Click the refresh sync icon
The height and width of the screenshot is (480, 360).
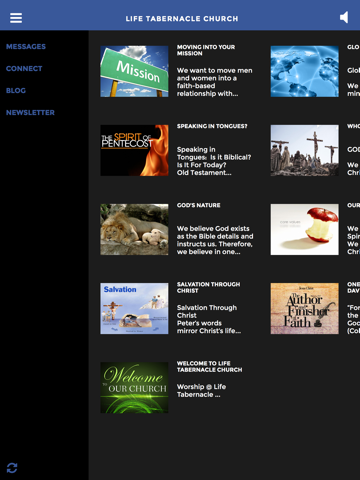tap(12, 468)
